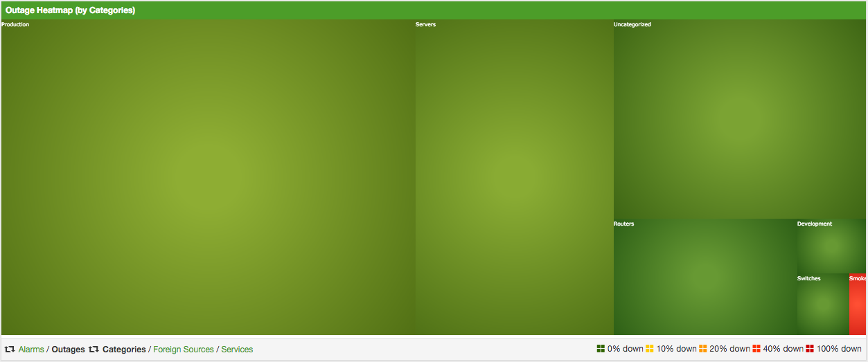Select the Uncategorized heatmap tile
This screenshot has height=362, width=868.
pos(739,119)
